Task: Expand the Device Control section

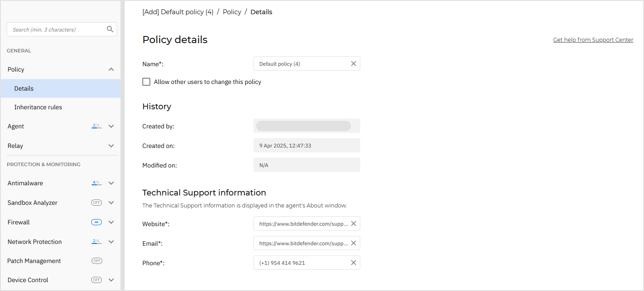Action: 111,280
